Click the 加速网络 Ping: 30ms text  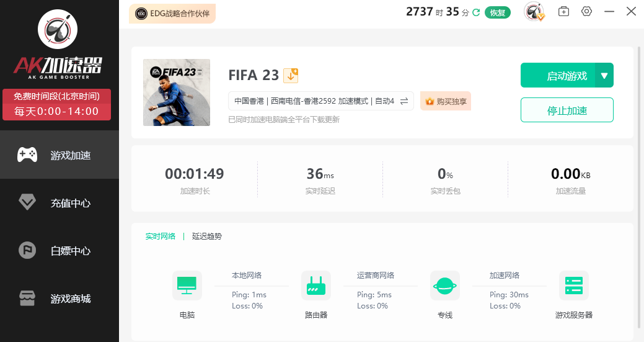[x=509, y=295]
